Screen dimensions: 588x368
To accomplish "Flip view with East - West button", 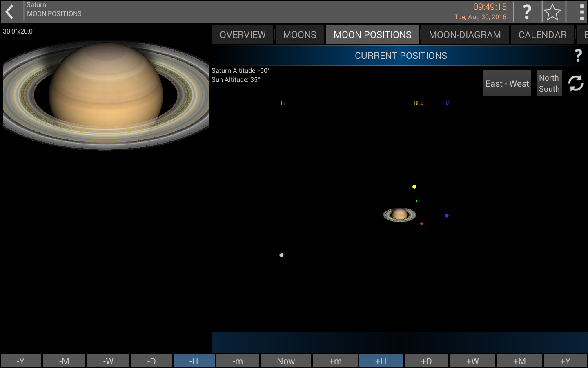I will point(507,83).
